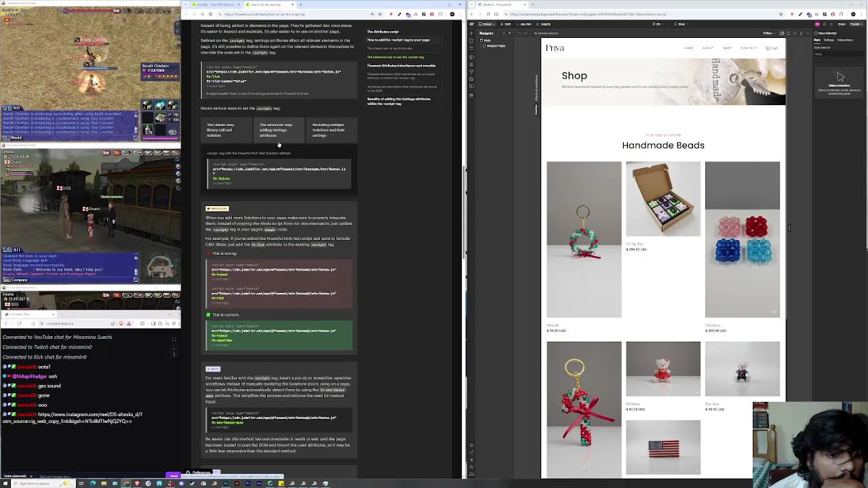Switch to the List filter browser tab
The height and width of the screenshot is (488, 868).
click(x=217, y=4)
